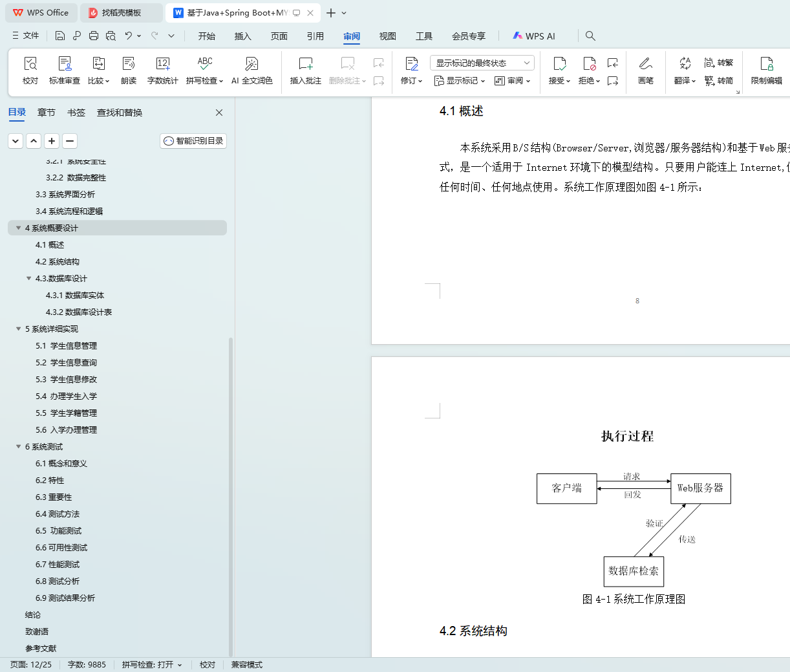Image resolution: width=790 pixels, height=672 pixels.
Task: Open the 比较 dropdown arrow
Action: pos(107,81)
